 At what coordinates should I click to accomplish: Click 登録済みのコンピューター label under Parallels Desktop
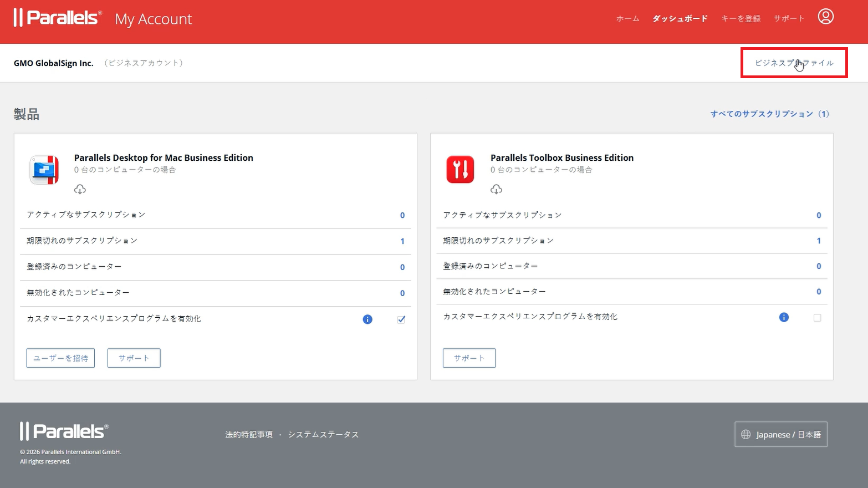tap(74, 267)
